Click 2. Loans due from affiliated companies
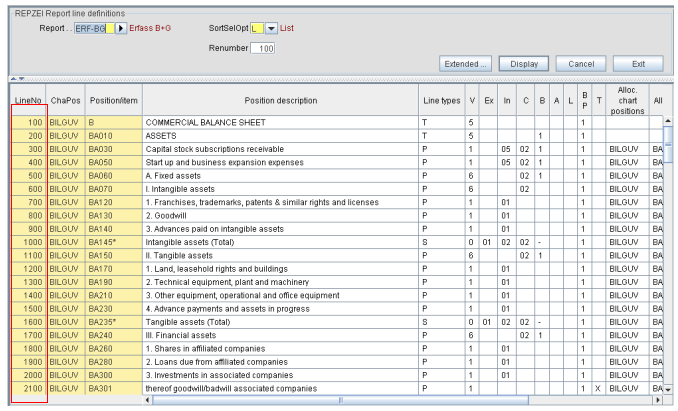Image resolution: width=678 pixels, height=411 pixels. [281, 362]
